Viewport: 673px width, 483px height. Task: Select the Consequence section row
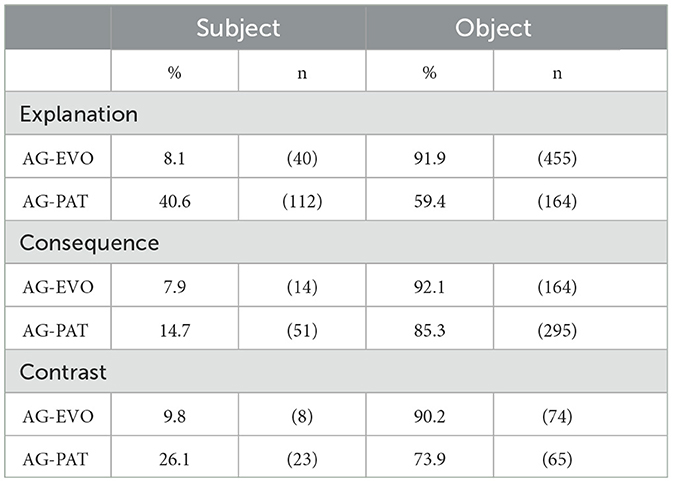click(336, 242)
